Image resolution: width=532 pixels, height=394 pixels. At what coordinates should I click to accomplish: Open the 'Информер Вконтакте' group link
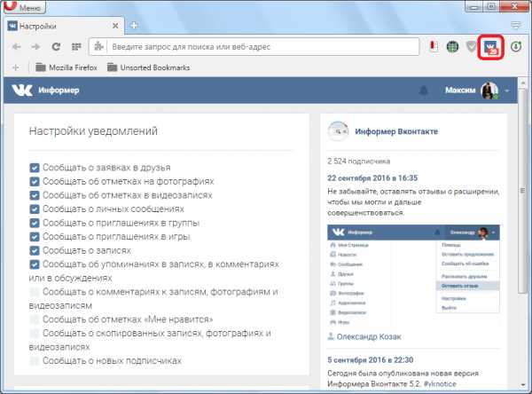click(396, 131)
